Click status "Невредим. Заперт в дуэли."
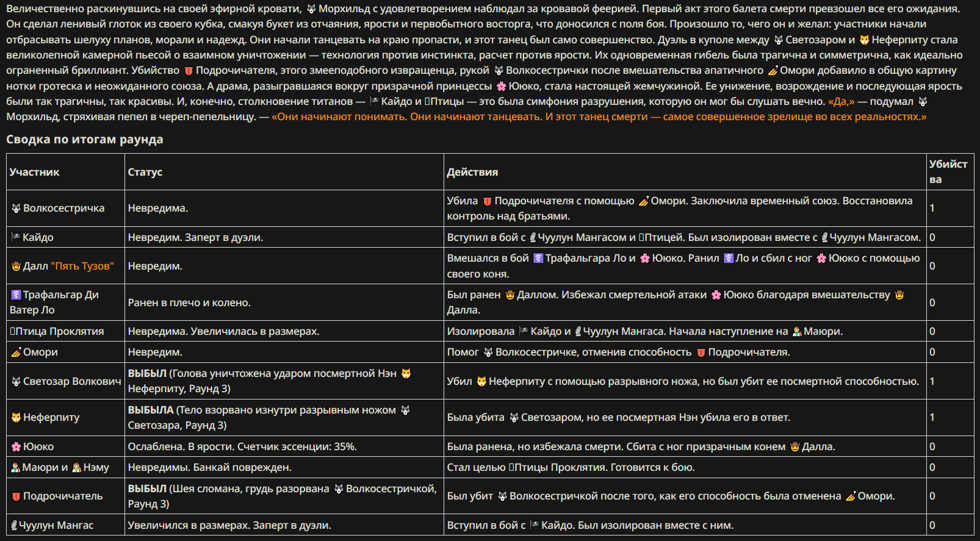Viewport: 980px width, 541px height. coord(195,237)
